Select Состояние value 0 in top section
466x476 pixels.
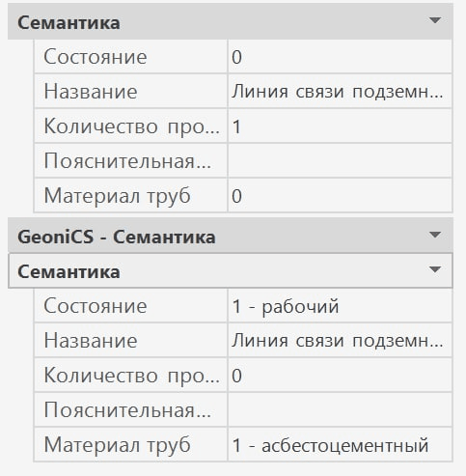340,57
